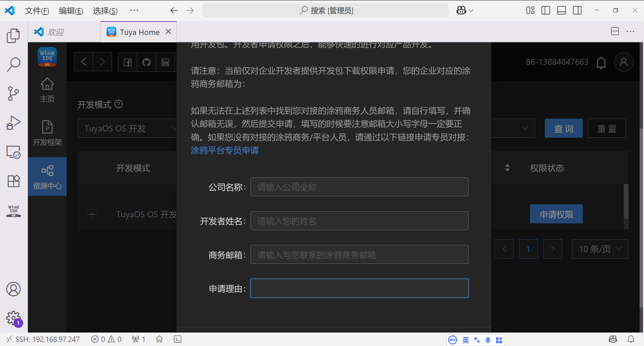Navigate back in VS Code title bar

pos(174,10)
